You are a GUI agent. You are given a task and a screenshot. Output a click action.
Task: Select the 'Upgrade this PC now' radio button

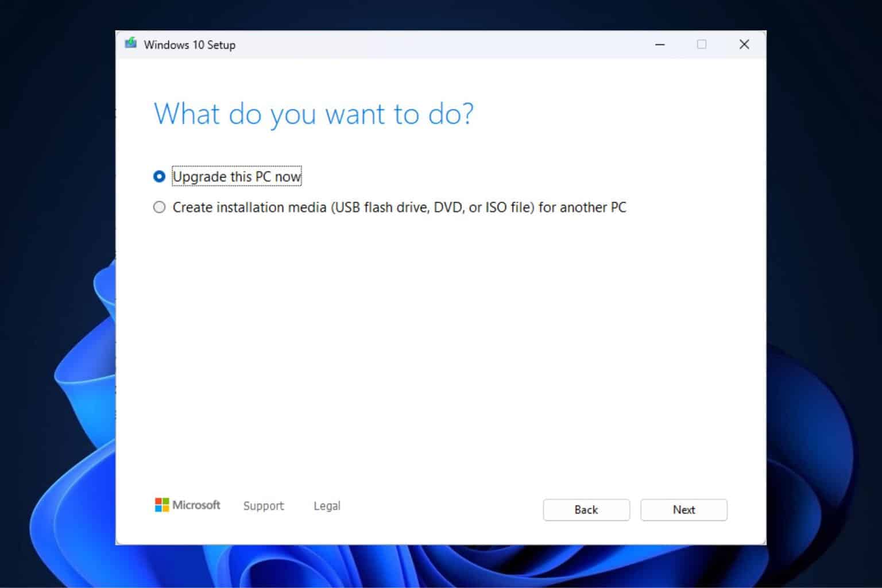point(160,176)
